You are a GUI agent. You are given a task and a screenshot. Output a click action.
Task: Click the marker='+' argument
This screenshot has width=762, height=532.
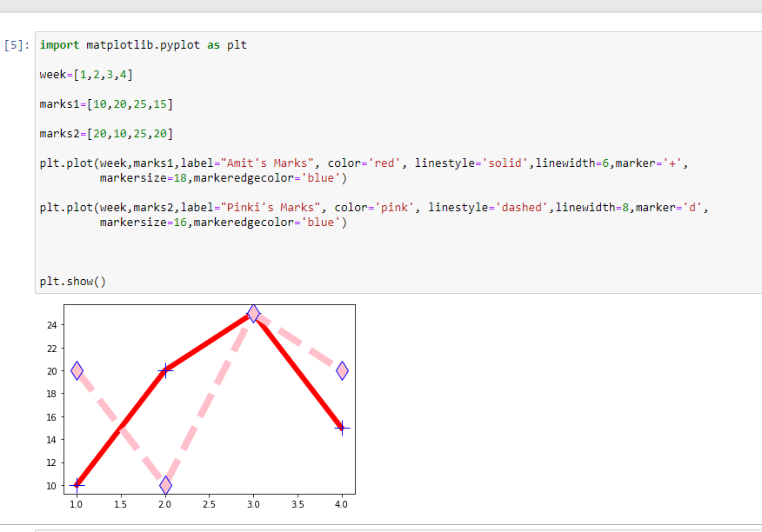click(x=649, y=163)
